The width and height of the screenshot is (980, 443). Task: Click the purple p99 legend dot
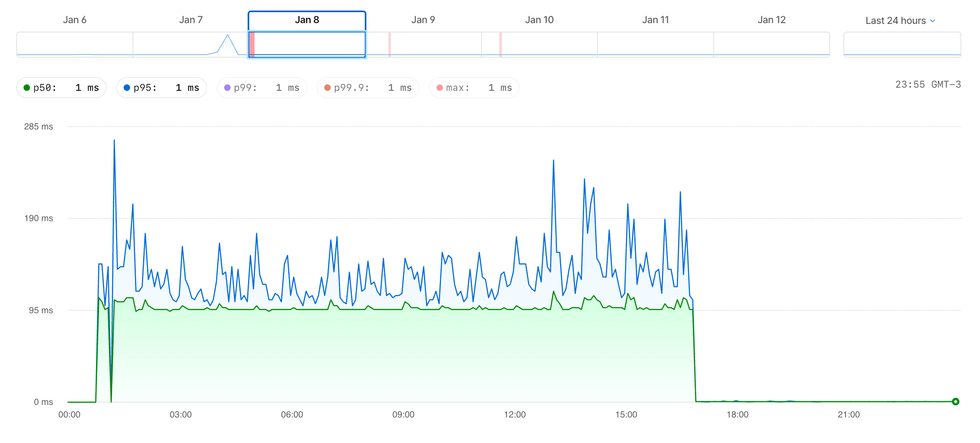point(227,87)
